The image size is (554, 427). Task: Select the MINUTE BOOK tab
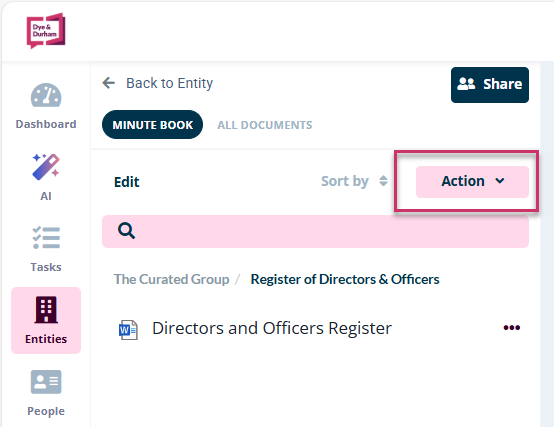153,125
